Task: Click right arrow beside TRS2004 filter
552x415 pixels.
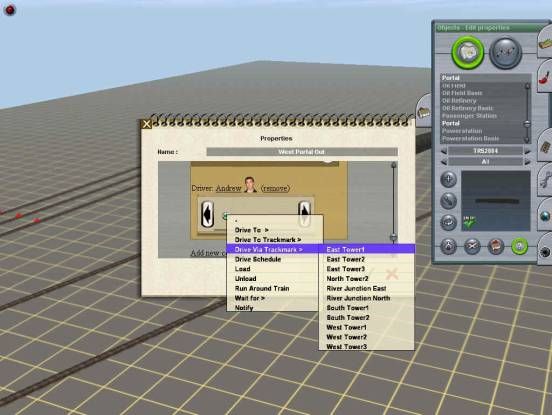Action: click(x=527, y=151)
